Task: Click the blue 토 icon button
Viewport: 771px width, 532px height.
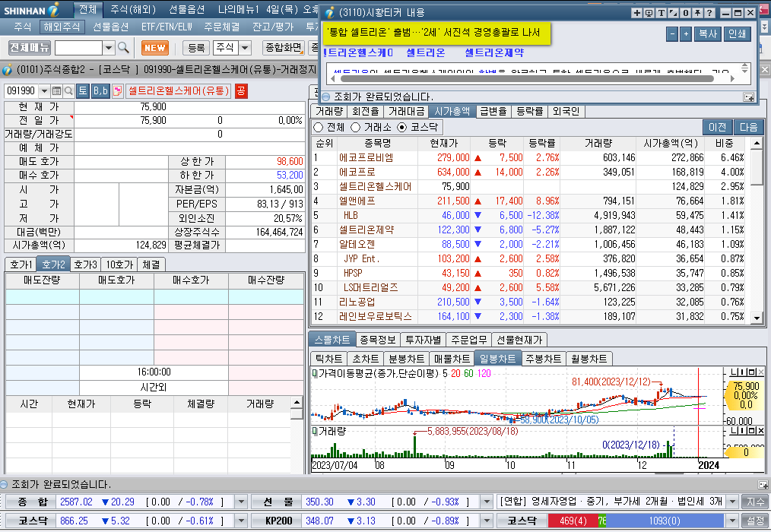Action: click(x=83, y=90)
